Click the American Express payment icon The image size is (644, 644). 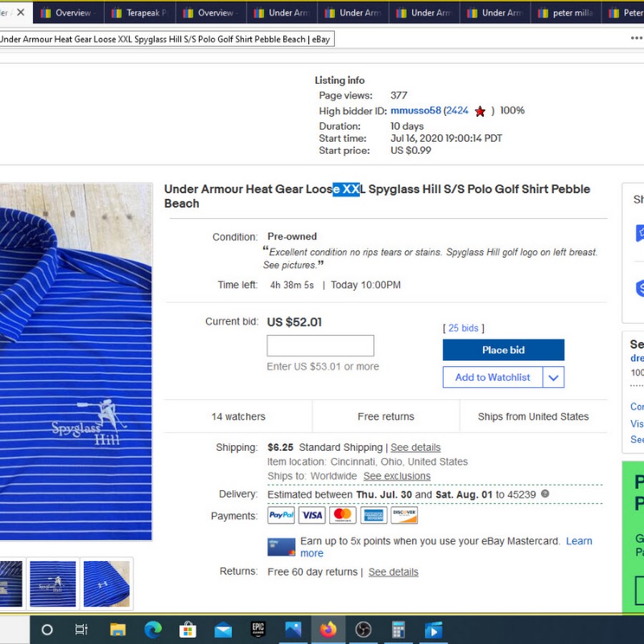click(374, 515)
